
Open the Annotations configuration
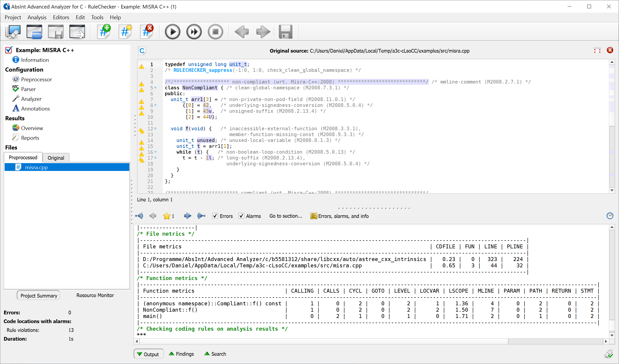[x=31, y=109]
